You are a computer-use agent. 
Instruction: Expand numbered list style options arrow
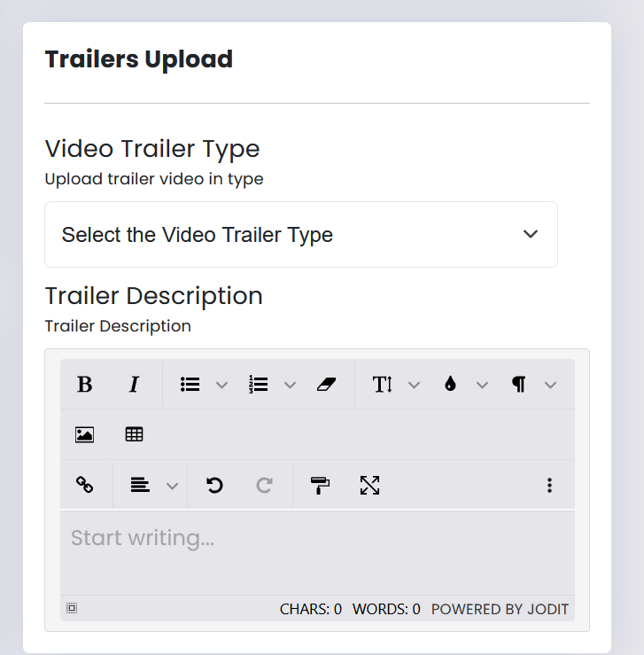(x=291, y=385)
